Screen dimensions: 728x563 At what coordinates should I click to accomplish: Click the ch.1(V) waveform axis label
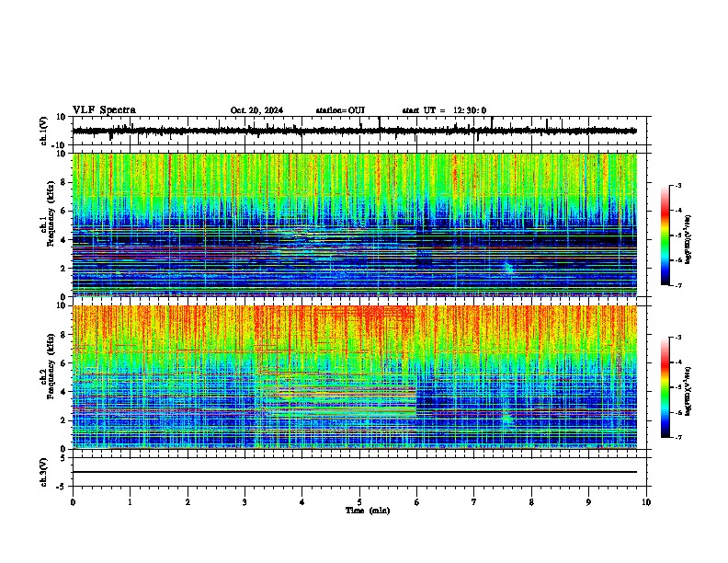(x=44, y=131)
